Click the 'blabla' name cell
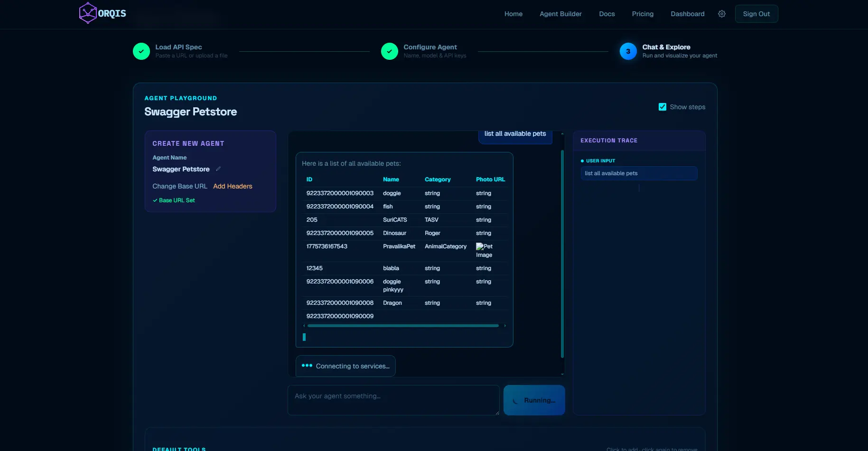The height and width of the screenshot is (451, 868). (391, 268)
